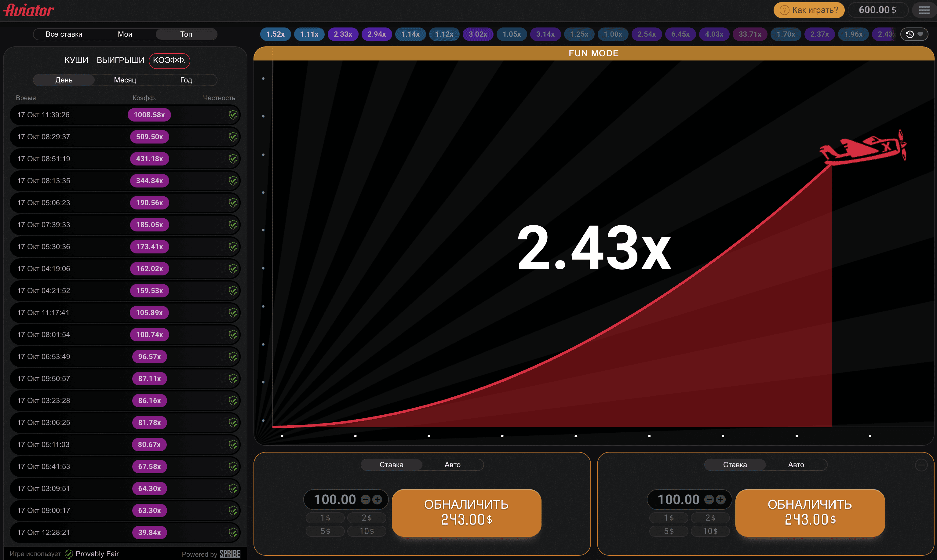Click the Aviator logo
Viewport: 937px width, 560px height.
(x=29, y=10)
